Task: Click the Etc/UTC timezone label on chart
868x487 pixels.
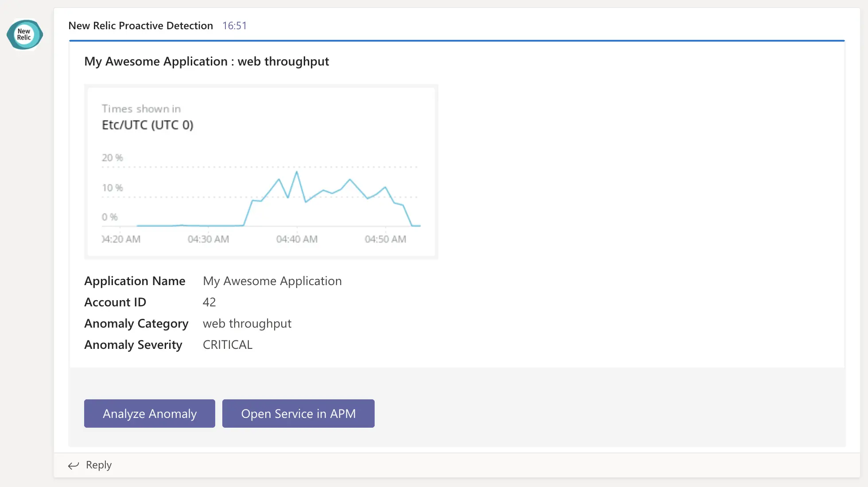Action: (147, 125)
